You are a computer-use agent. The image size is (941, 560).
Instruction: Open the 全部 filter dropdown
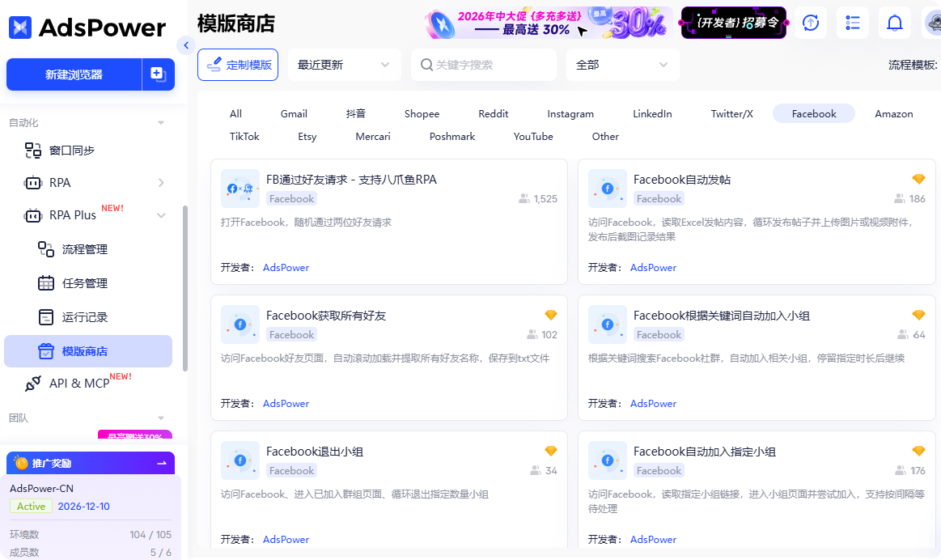[622, 65]
